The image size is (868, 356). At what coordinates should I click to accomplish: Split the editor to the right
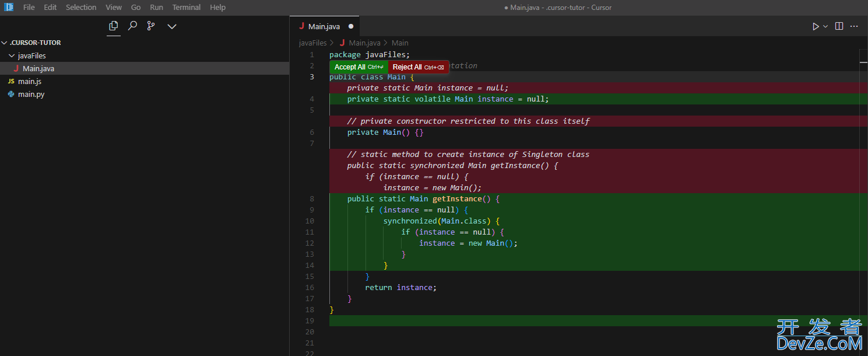click(x=839, y=26)
